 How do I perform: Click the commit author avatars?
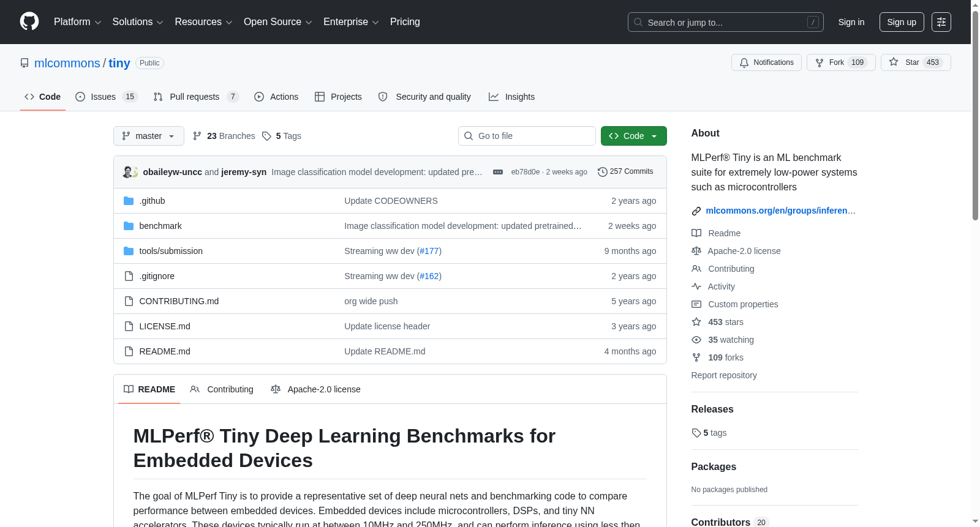(x=130, y=172)
